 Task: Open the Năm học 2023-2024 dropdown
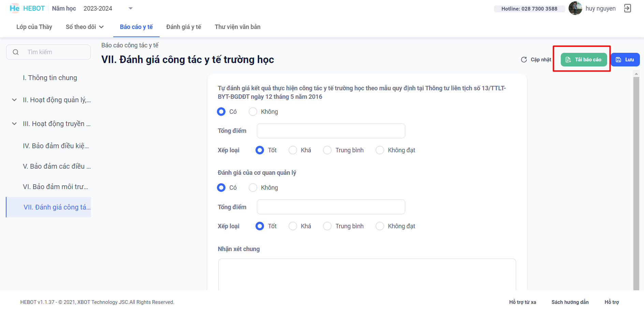coord(130,9)
